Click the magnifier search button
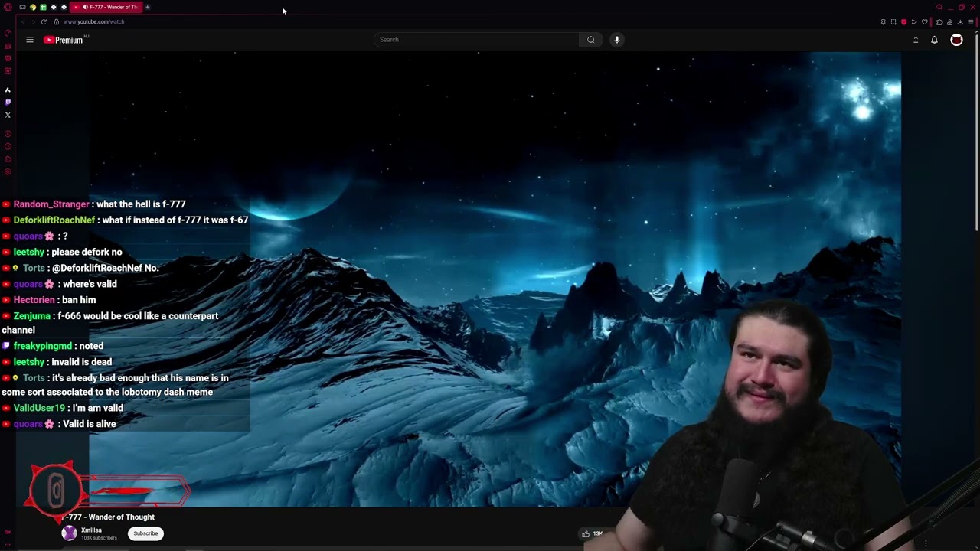The image size is (980, 551). (590, 40)
